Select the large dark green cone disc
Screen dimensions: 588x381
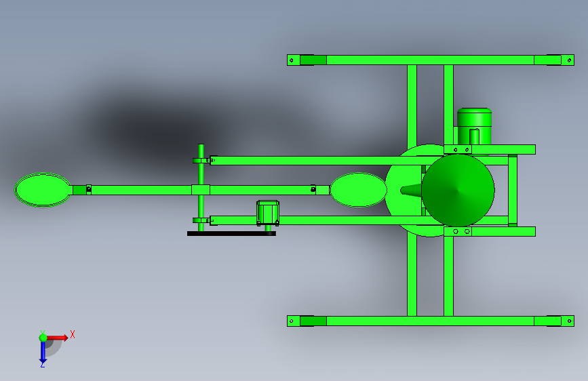point(458,190)
